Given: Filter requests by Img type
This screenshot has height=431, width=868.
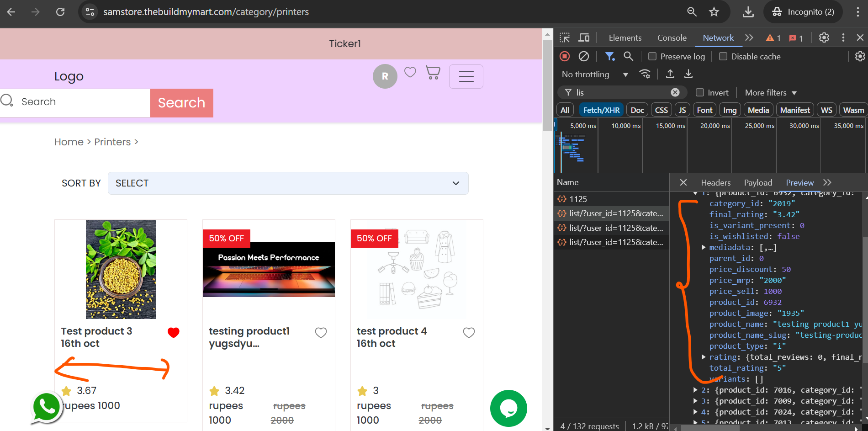Looking at the screenshot, I should click(x=730, y=110).
